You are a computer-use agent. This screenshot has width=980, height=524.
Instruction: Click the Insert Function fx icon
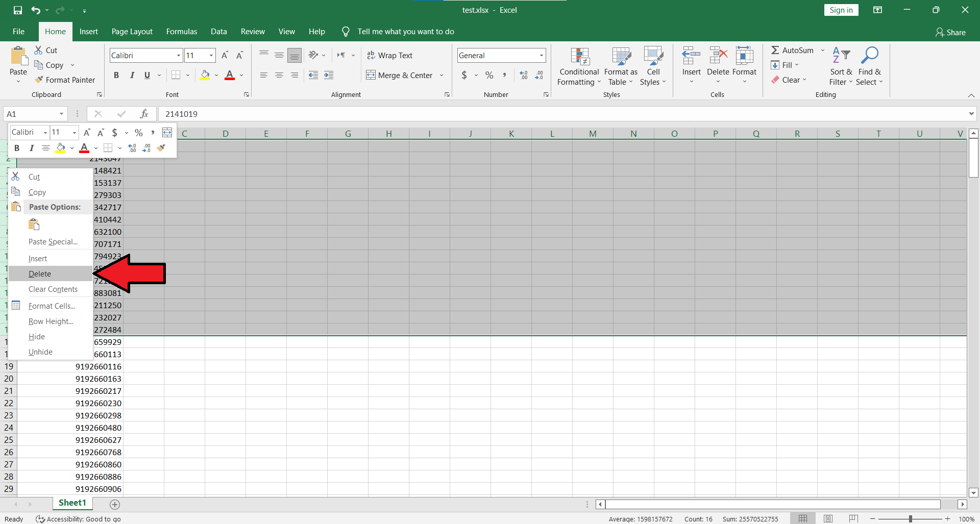click(144, 114)
